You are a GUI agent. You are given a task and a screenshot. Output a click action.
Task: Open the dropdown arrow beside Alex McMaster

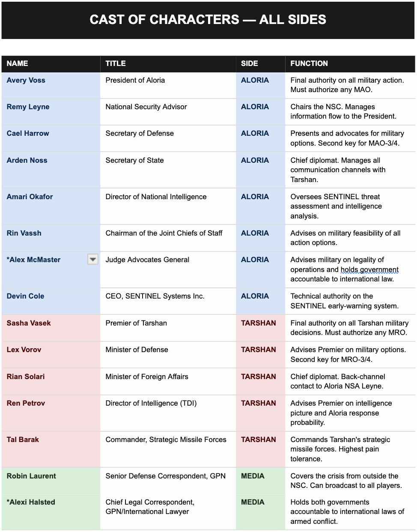[93, 259]
